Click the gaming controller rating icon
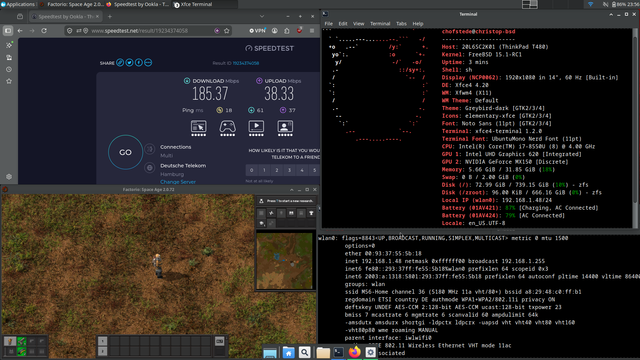This screenshot has width=640, height=360. pos(227,128)
